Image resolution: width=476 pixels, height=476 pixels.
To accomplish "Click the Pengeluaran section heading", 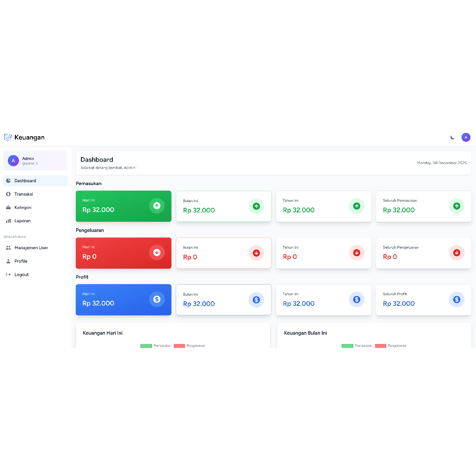I will click(x=90, y=231).
